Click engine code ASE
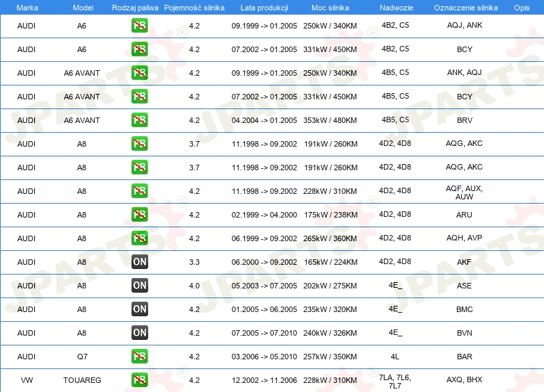Screen dimensions: 544x392 coord(464,286)
